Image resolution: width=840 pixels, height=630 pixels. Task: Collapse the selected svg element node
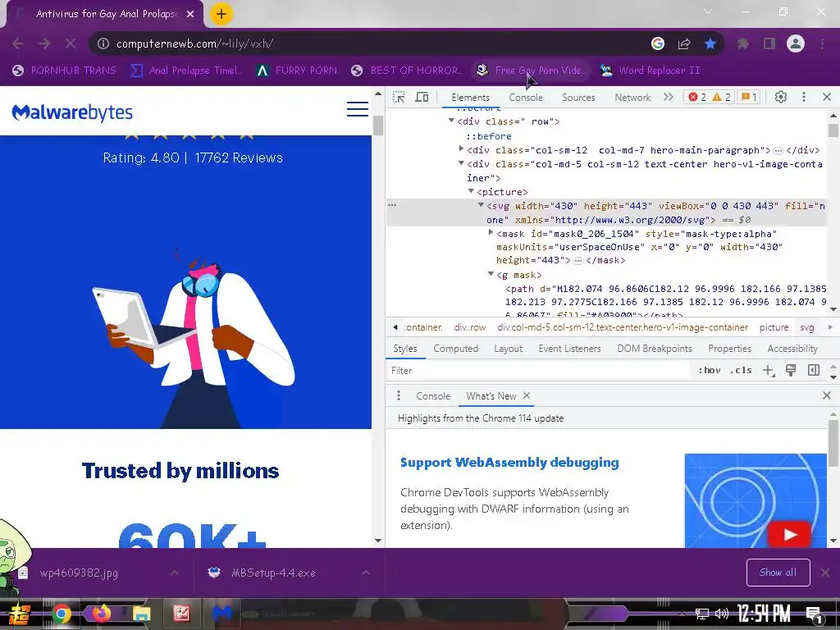click(x=481, y=204)
